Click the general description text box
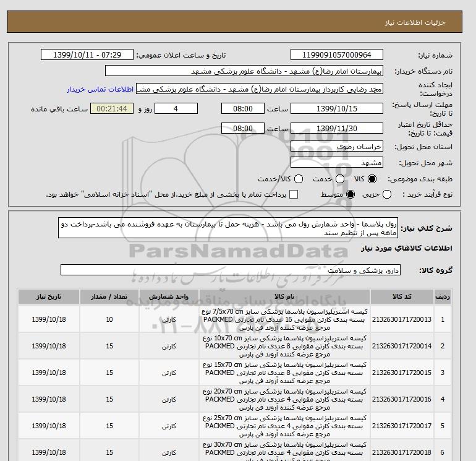This screenshot has width=476, height=461. tap(228, 228)
